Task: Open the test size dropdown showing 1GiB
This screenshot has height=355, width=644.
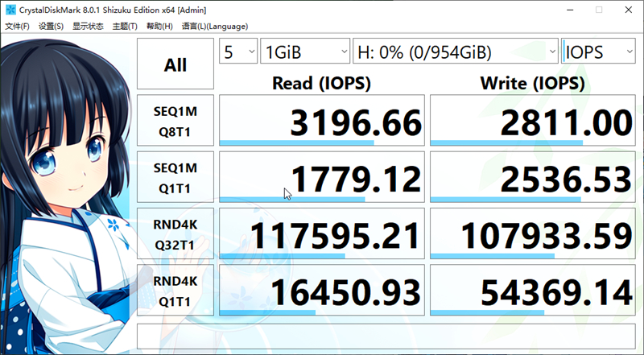Action: tap(305, 52)
